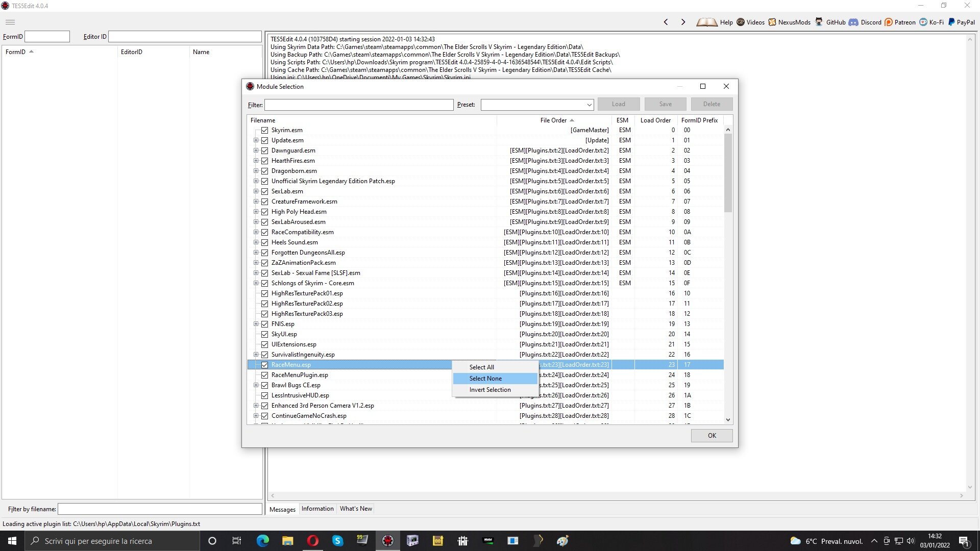This screenshot has height=551, width=980.
Task: Click the preset Save button
Action: (665, 104)
